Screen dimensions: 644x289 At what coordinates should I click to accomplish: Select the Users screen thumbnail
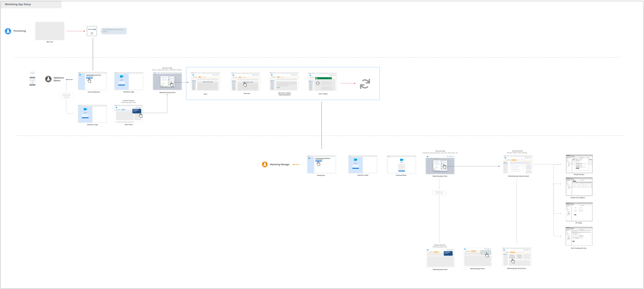tap(205, 82)
